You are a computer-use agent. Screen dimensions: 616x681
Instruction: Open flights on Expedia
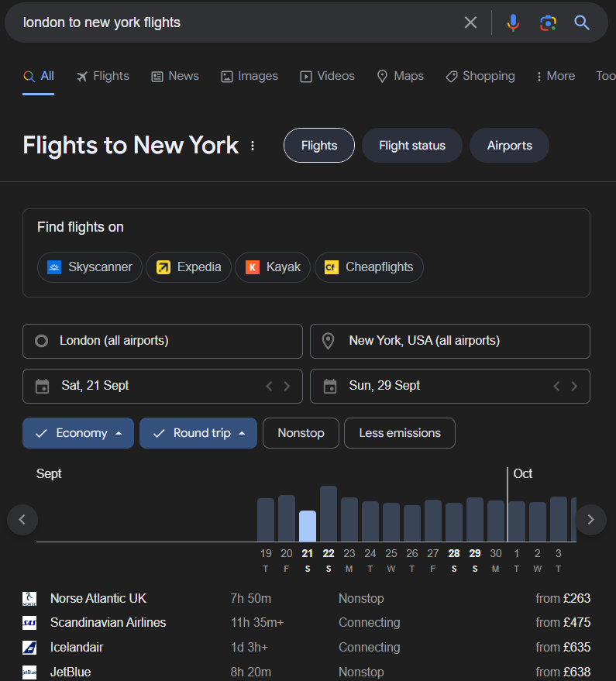pyautogui.click(x=188, y=267)
